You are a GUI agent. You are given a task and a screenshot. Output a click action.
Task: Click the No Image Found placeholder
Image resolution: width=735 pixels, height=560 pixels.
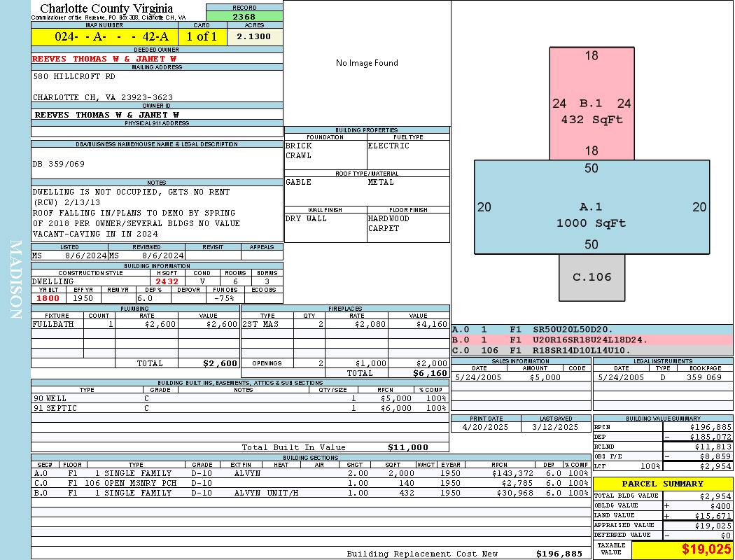[x=367, y=63]
